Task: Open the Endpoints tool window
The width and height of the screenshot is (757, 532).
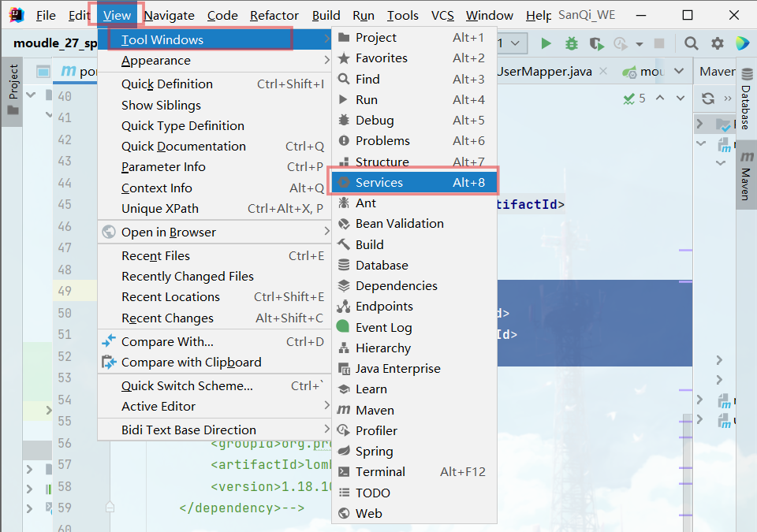Action: pyautogui.click(x=414, y=306)
